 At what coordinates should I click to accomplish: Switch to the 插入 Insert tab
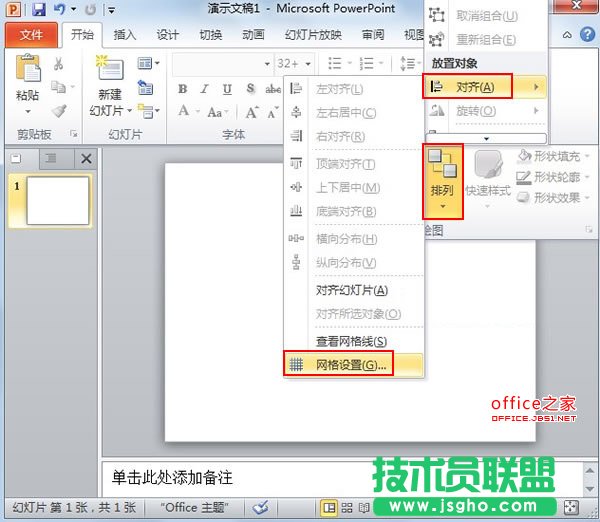(125, 35)
